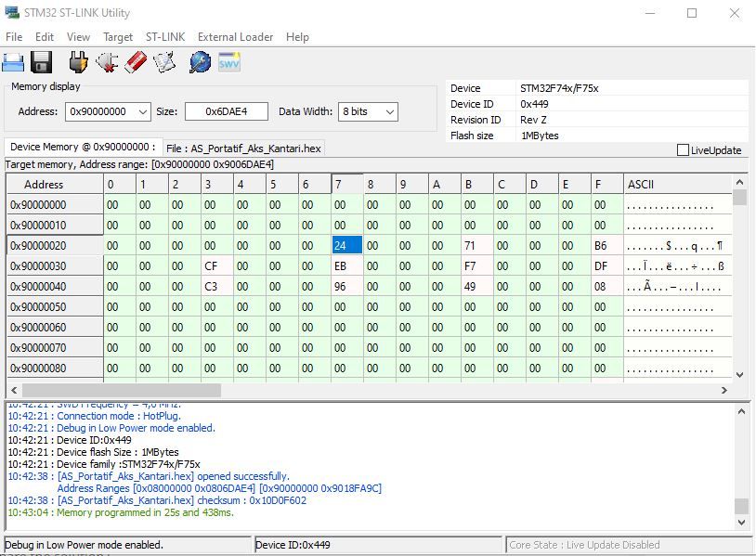The image size is (756, 556).
Task: Switch to Device Memory @ 0x90000000 tab
Action: pos(83,147)
